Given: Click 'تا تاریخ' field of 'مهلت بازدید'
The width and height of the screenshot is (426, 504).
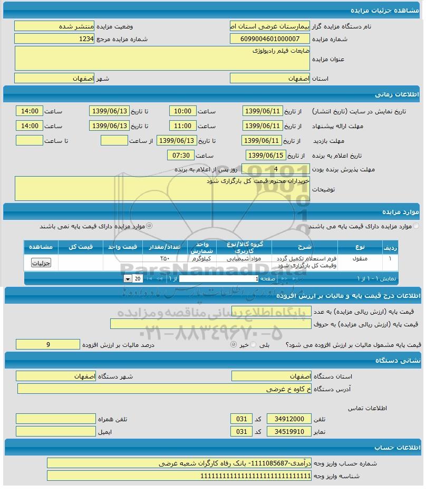Looking at the screenshot, I should (x=177, y=140).
